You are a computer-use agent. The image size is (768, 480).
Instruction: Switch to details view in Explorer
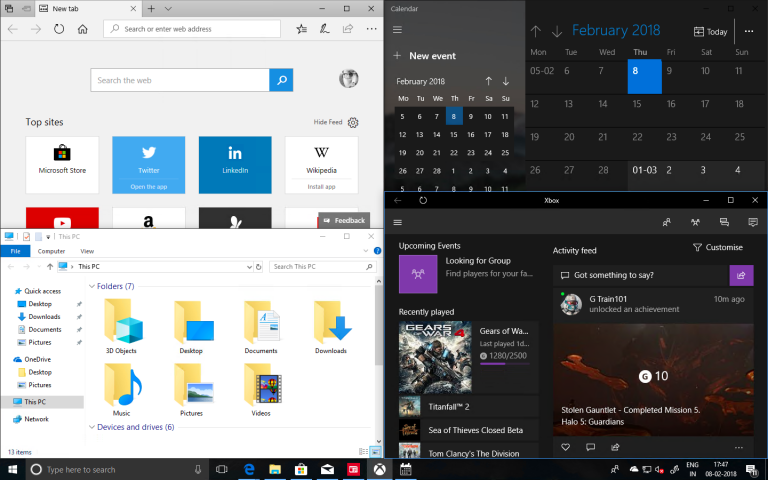click(x=363, y=451)
